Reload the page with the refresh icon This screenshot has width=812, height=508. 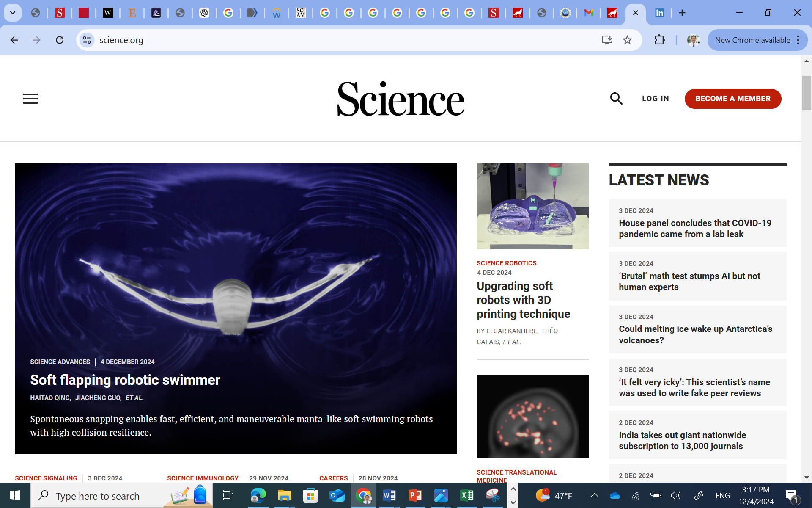click(x=60, y=40)
